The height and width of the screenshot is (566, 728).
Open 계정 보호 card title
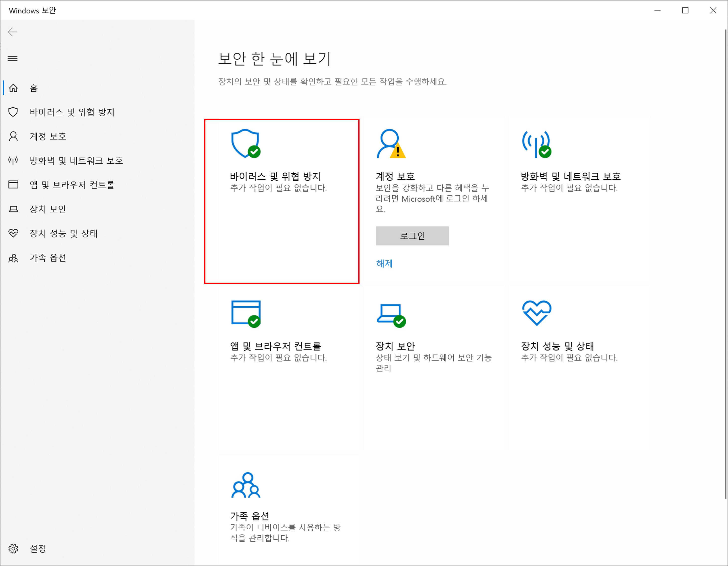tap(395, 176)
